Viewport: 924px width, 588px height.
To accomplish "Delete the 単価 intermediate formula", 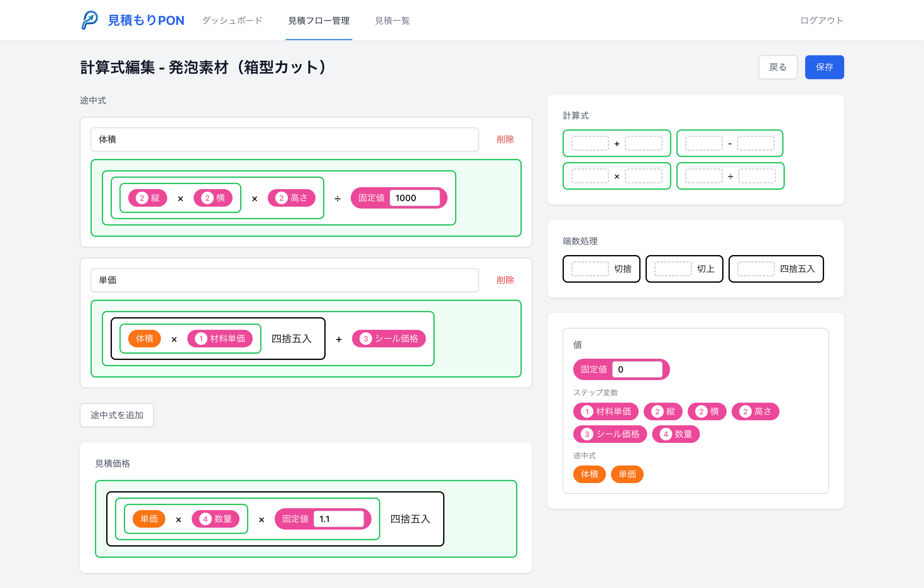I will point(505,280).
